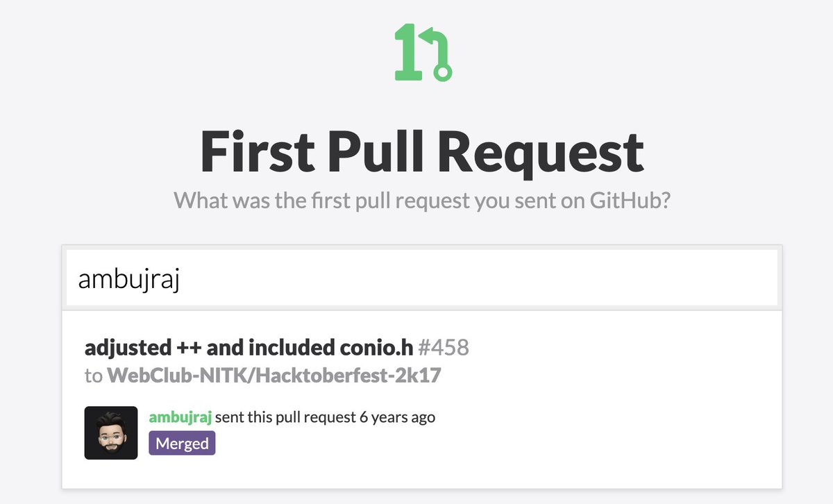Click the circle node on the logo
Screen dimensions: 833x504
[x=441, y=71]
